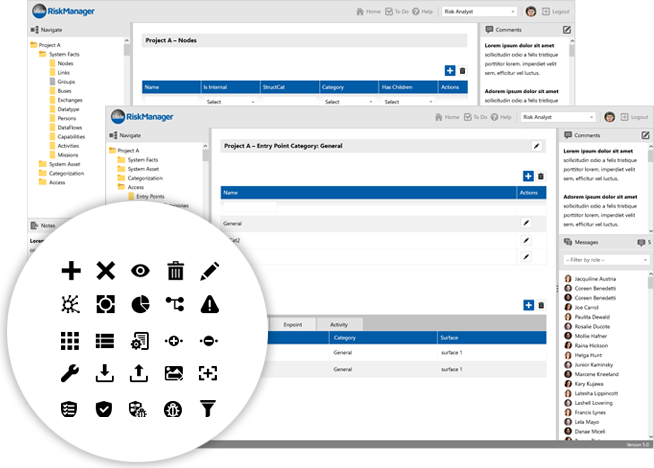Click trash icon above the Enpoint tabs
The image size is (654, 468).
tap(541, 305)
